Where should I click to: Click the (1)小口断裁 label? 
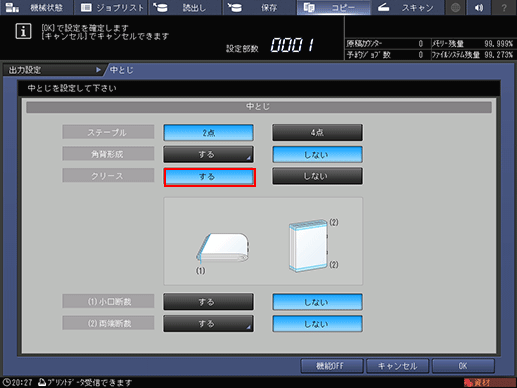[x=108, y=302]
